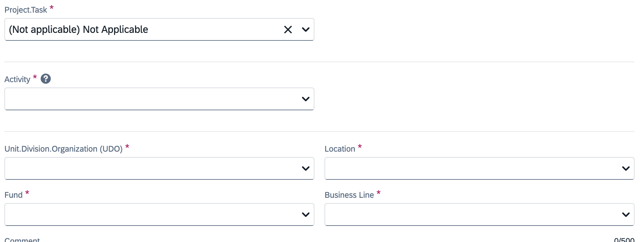The image size is (644, 242).
Task: Click inside the Fund field
Action: 159,215
